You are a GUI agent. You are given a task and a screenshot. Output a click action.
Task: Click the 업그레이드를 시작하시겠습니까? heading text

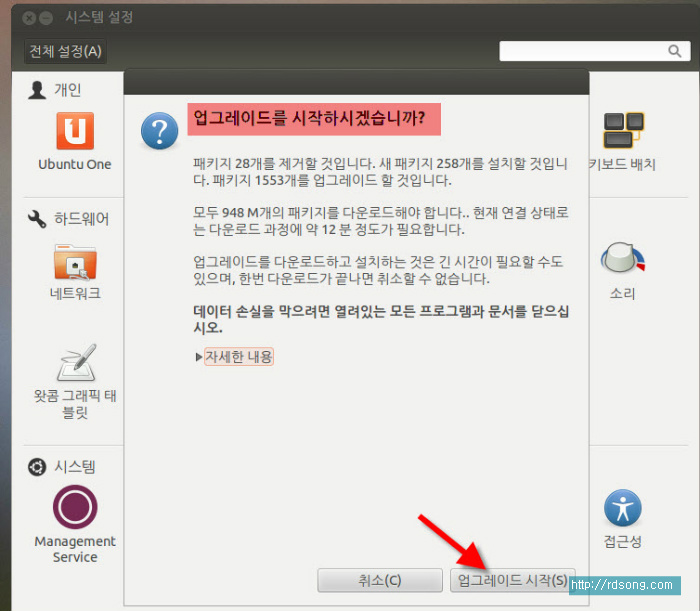[314, 118]
